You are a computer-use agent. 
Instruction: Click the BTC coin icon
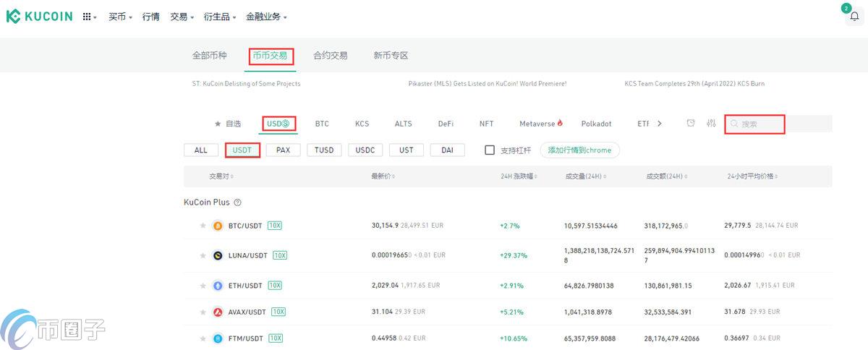click(218, 226)
